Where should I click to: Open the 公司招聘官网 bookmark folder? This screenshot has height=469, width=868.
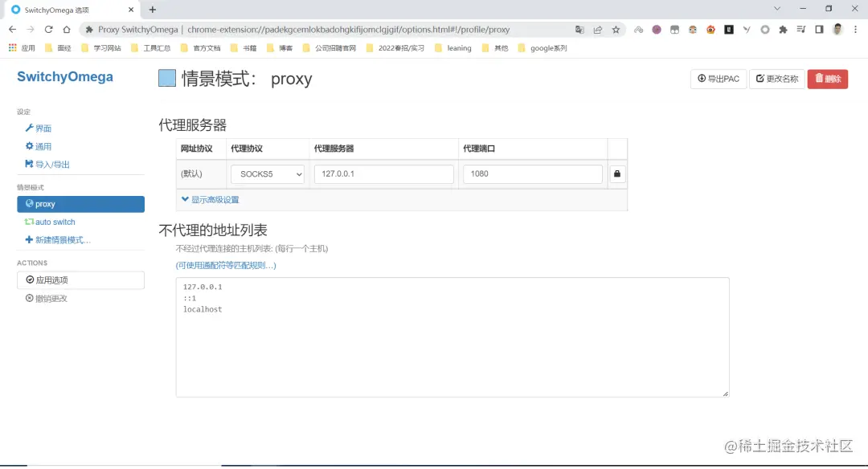(x=330, y=48)
